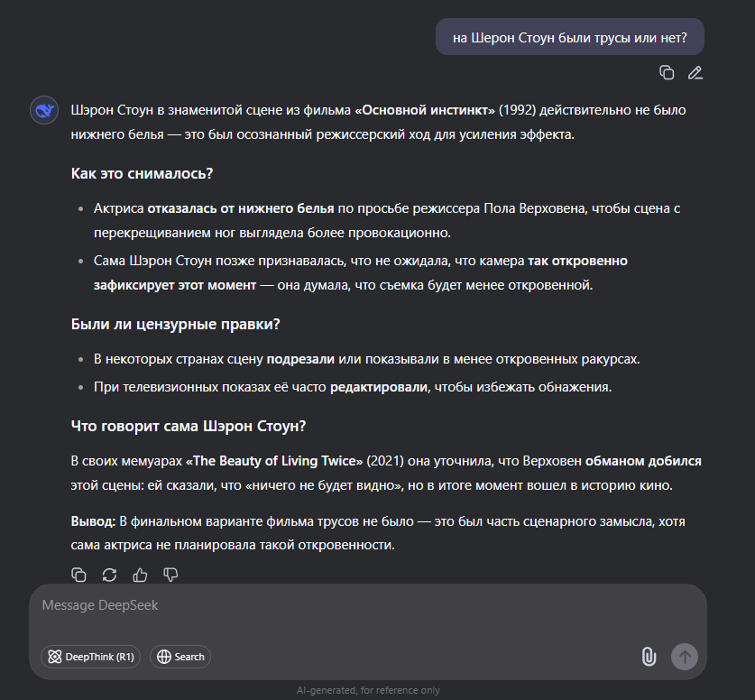The height and width of the screenshot is (700, 755).
Task: Regenerate the response
Action: (x=109, y=575)
